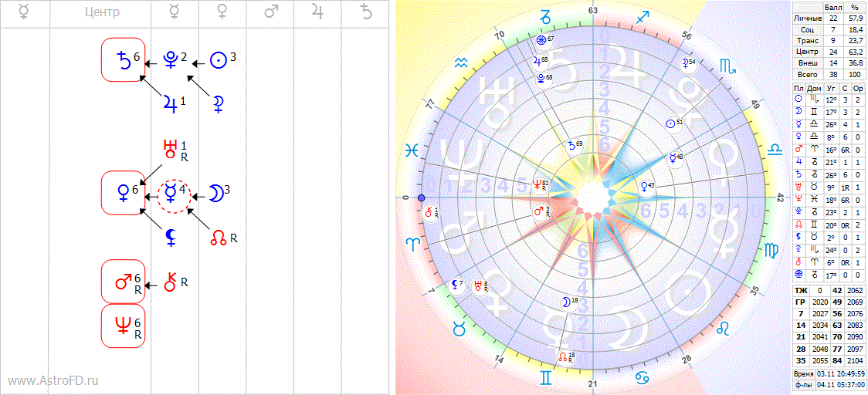Click the Транс row label in the score table

[x=806, y=40]
